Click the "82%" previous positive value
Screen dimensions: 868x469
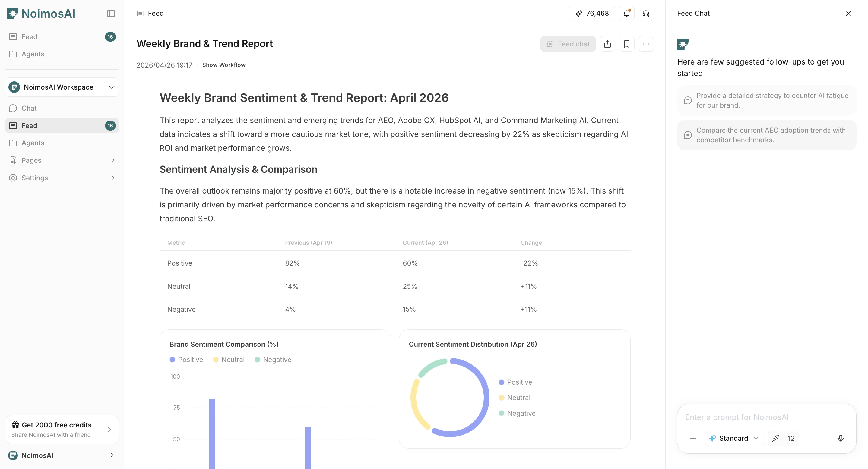pyautogui.click(x=292, y=263)
